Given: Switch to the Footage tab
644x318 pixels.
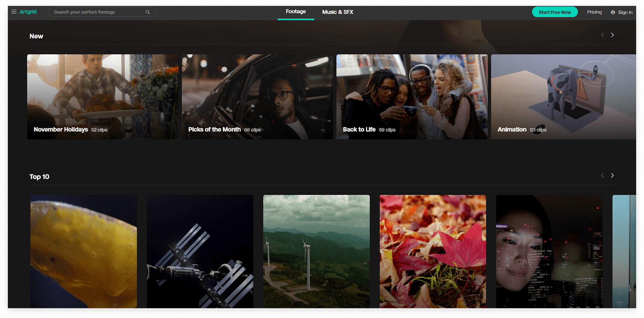Looking at the screenshot, I should click(x=296, y=12).
